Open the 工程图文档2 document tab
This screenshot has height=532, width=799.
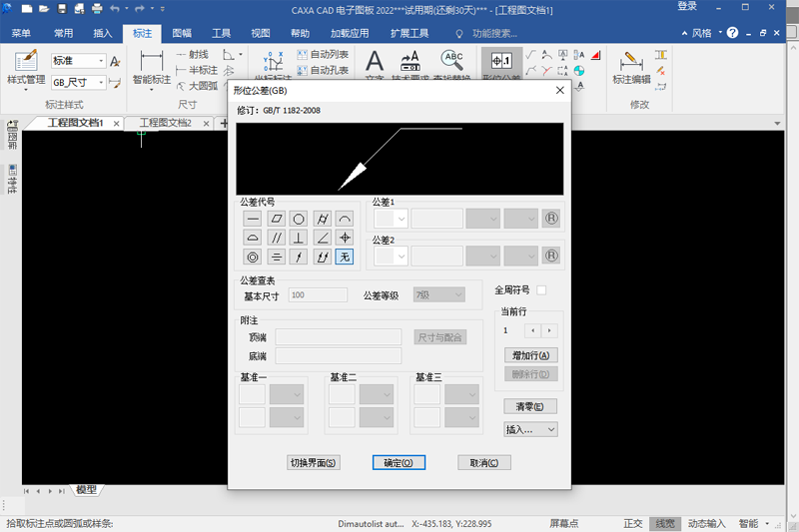(x=165, y=123)
